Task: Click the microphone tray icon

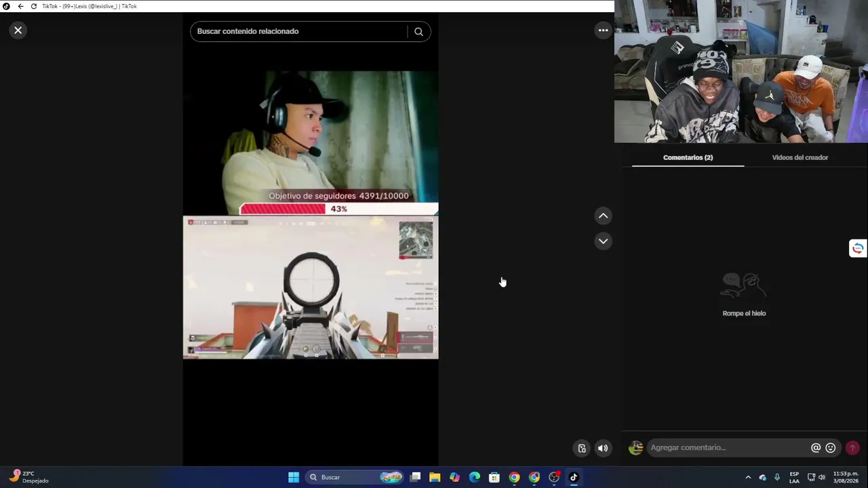Action: click(x=777, y=477)
